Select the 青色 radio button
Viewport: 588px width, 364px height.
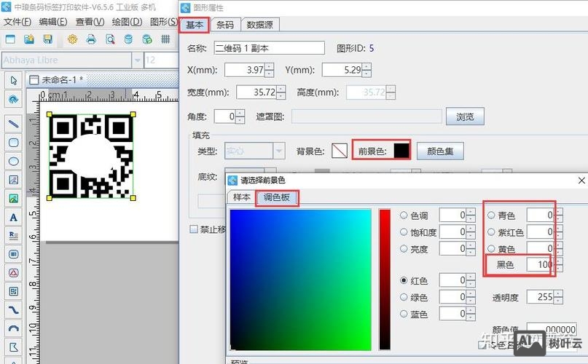point(491,215)
